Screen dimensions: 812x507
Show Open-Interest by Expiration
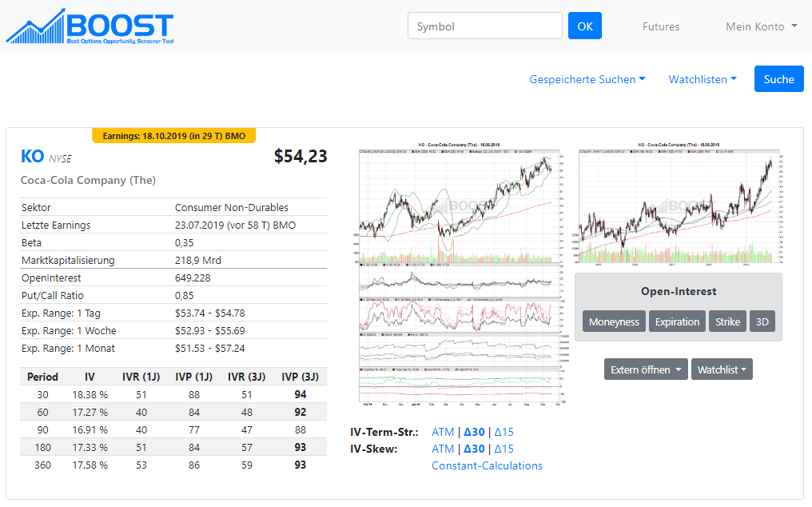[x=677, y=321]
